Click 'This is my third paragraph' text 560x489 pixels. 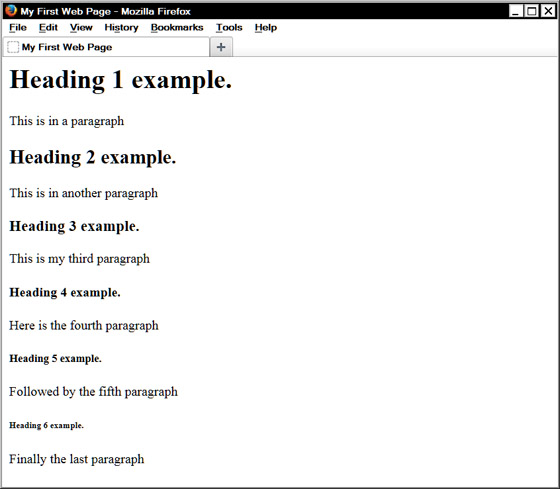80,259
